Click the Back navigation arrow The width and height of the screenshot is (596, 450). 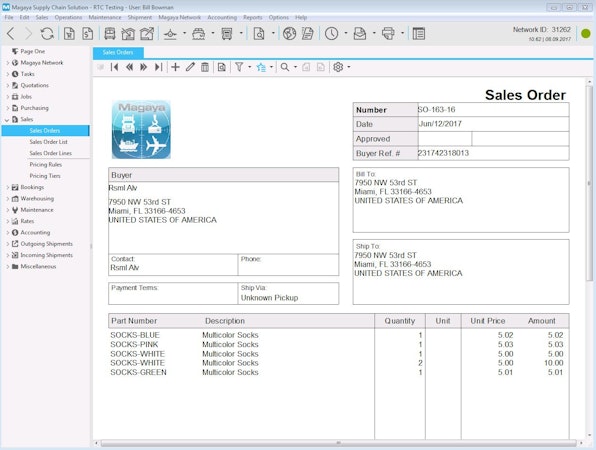(x=11, y=34)
